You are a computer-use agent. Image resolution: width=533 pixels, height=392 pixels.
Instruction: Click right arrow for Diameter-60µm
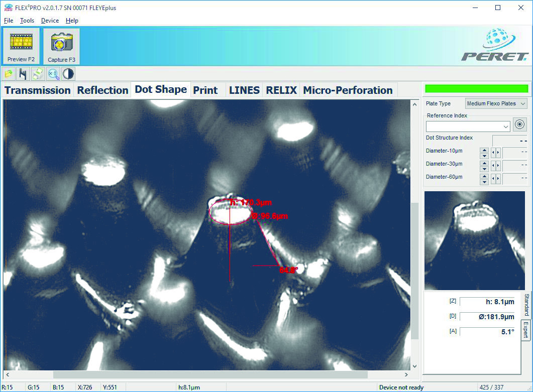[x=498, y=179]
